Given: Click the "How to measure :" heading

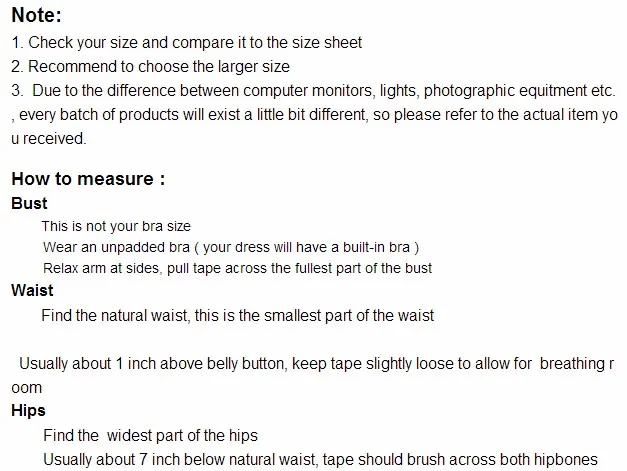Looking at the screenshot, I should point(88,179).
